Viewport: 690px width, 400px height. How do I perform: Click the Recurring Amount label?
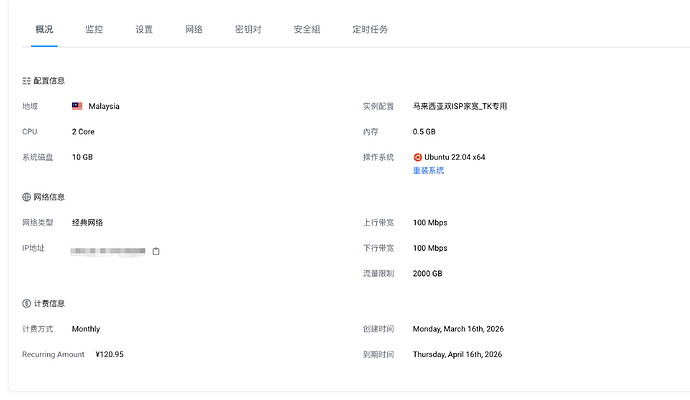pos(53,355)
